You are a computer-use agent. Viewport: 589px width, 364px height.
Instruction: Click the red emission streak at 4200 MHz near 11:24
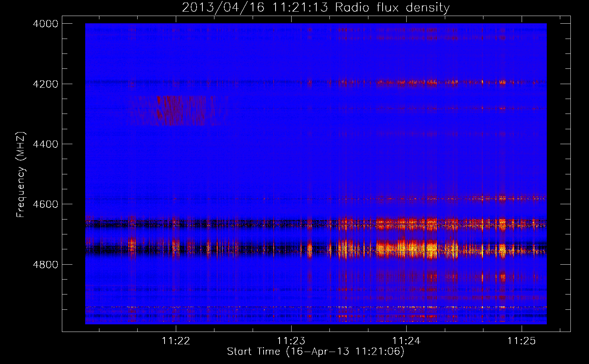(407, 83)
